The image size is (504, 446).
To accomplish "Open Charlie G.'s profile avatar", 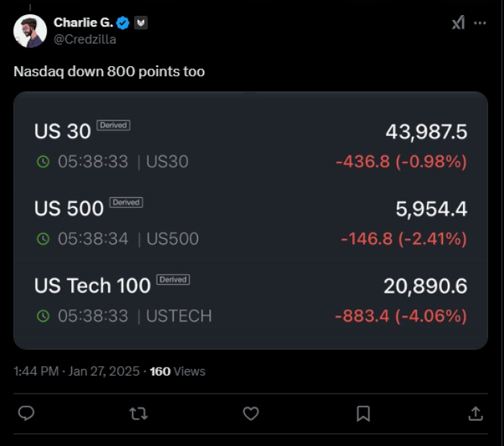I will coord(30,31).
